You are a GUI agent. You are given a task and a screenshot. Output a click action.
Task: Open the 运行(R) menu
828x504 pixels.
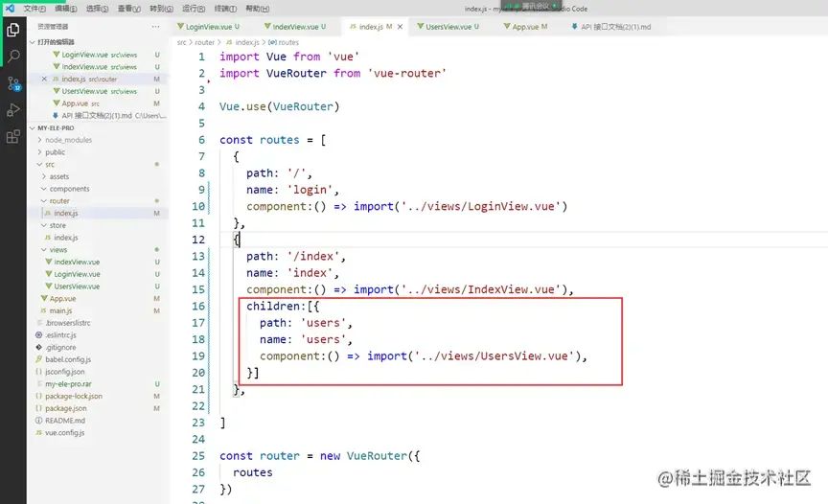click(194, 9)
